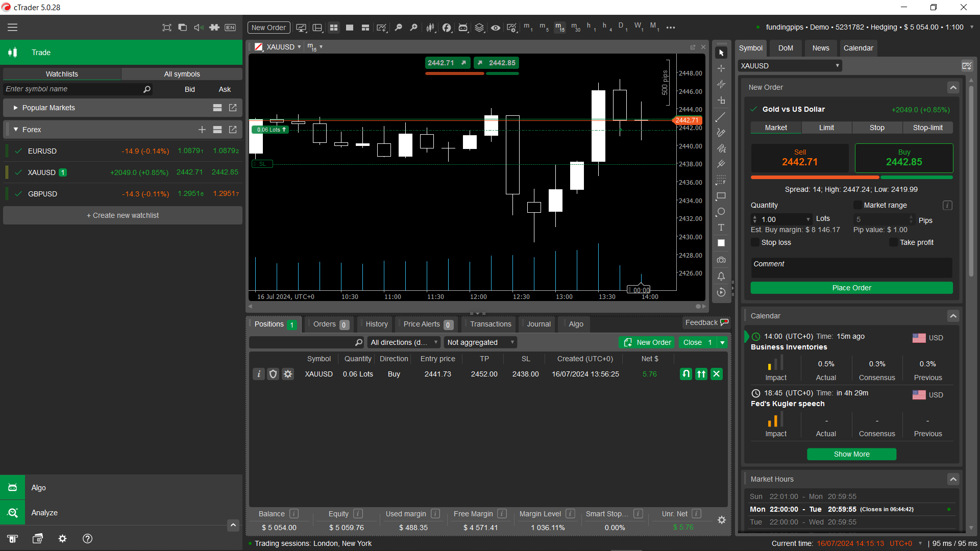The height and width of the screenshot is (551, 980).
Task: Open the market replay tool
Action: click(721, 292)
